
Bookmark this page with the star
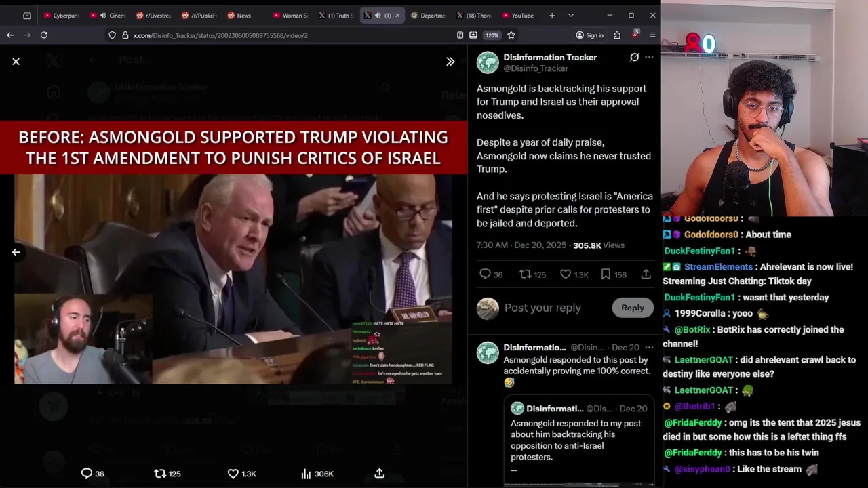pyautogui.click(x=511, y=35)
